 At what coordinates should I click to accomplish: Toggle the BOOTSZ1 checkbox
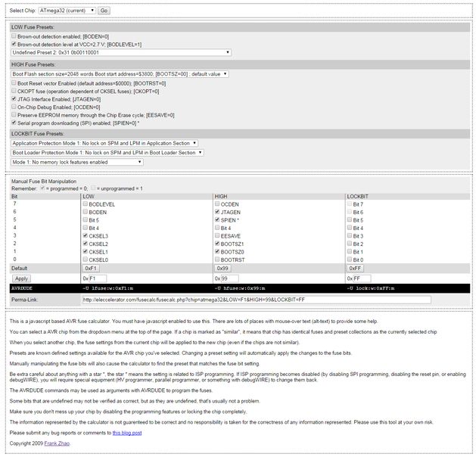[x=217, y=244]
